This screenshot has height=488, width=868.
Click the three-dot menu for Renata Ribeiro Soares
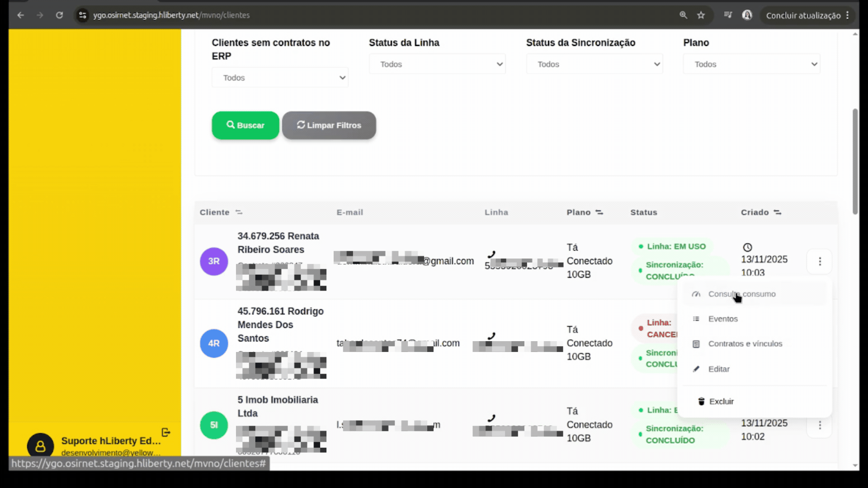pos(820,261)
